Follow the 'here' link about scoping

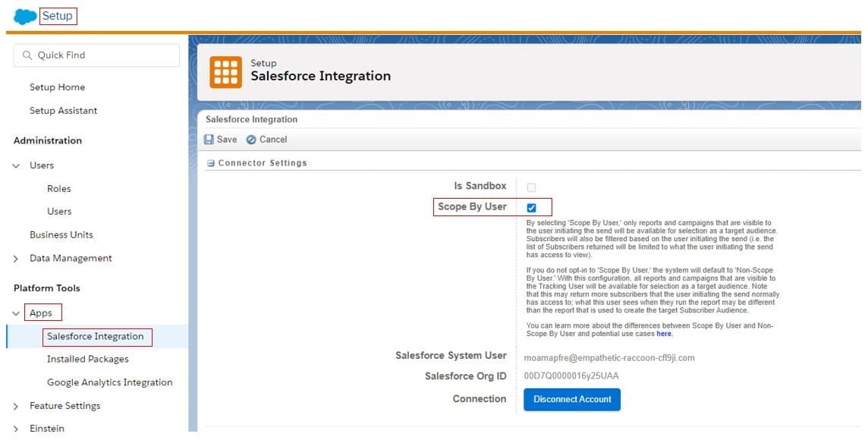tap(664, 334)
